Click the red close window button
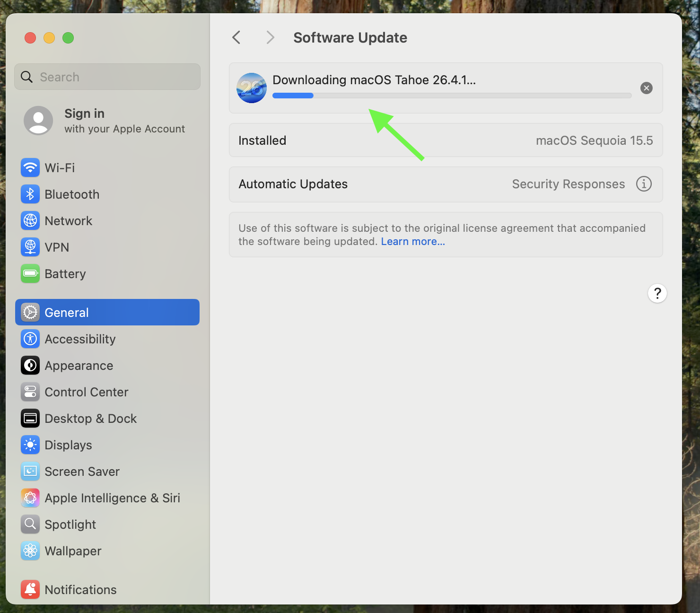Image resolution: width=700 pixels, height=613 pixels. coord(30,38)
